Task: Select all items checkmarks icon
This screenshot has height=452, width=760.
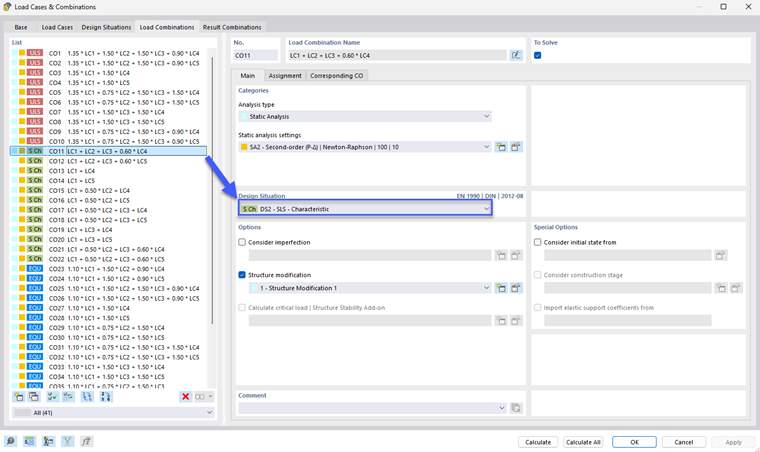Action: tap(52, 397)
